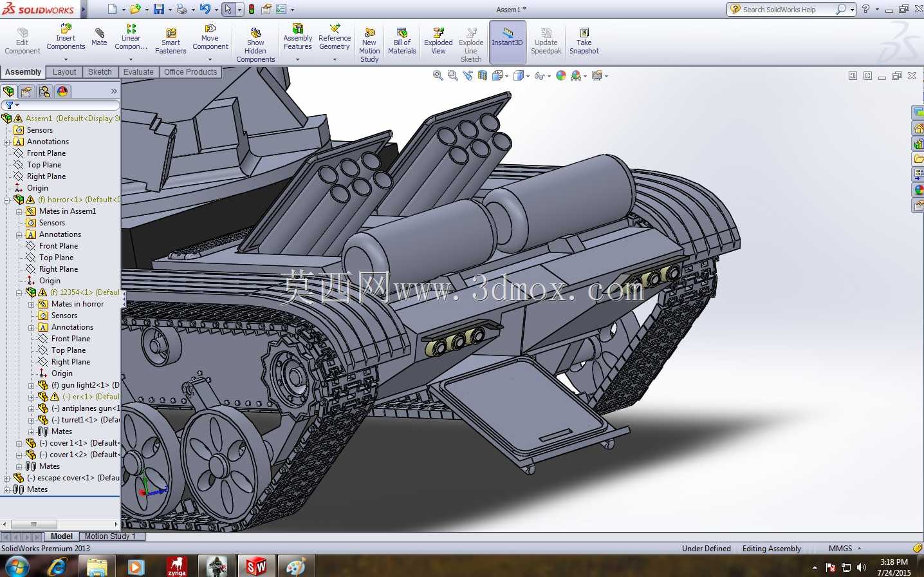Select the Model tab
924x577 pixels.
pos(62,536)
